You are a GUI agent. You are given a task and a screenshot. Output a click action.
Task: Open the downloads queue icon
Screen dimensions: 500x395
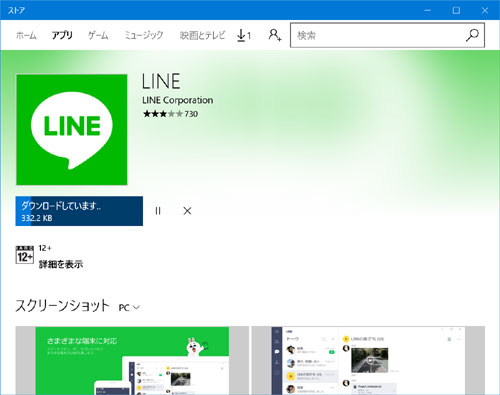pyautogui.click(x=244, y=35)
